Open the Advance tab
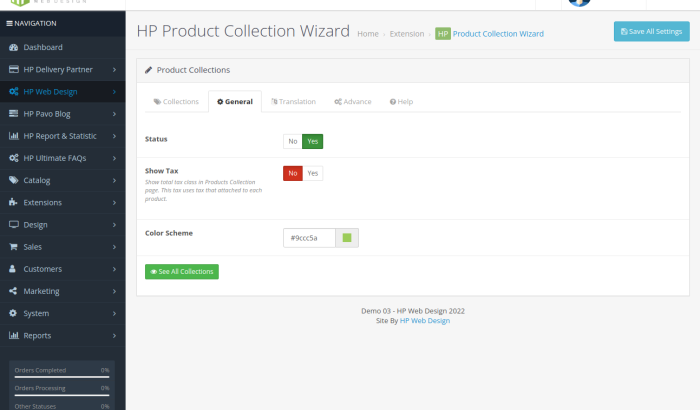The image size is (700, 410). 353,102
